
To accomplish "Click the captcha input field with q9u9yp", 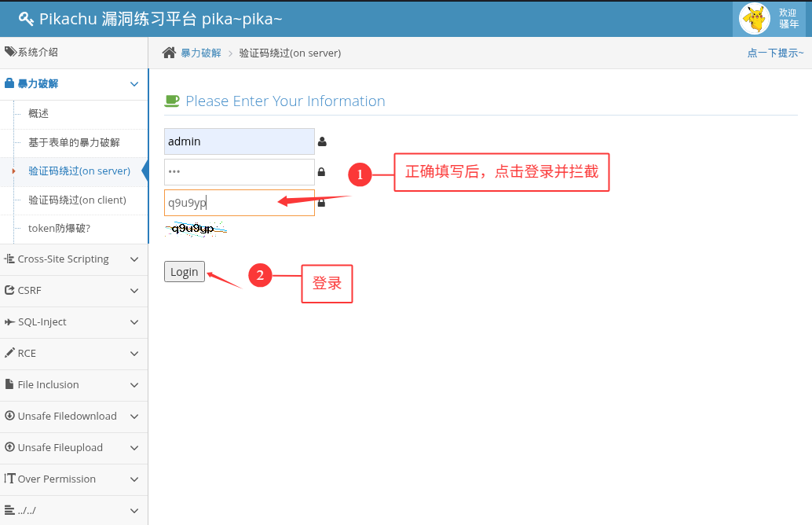I will click(240, 203).
